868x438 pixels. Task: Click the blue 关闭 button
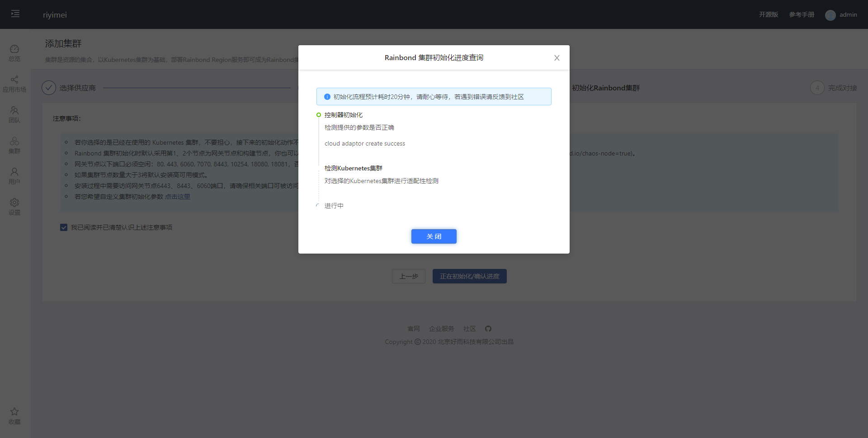[434, 236]
